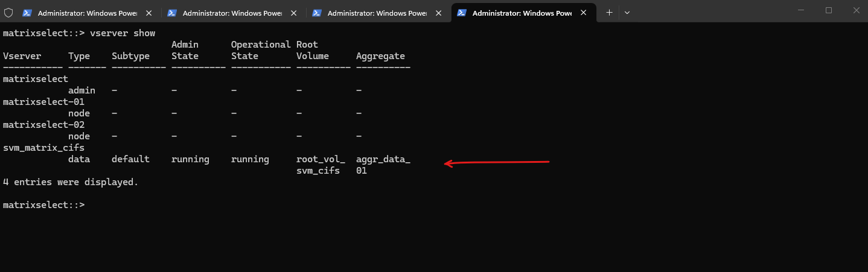Viewport: 868px width, 272px height.
Task: Minimize the terminal window
Action: click(x=800, y=10)
